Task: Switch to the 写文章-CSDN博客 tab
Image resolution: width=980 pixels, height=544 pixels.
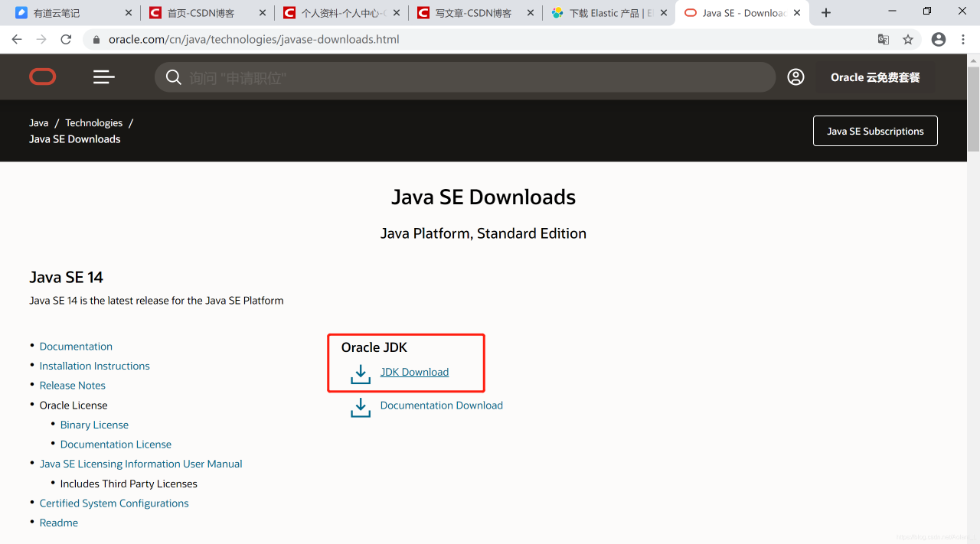Action: click(x=473, y=13)
